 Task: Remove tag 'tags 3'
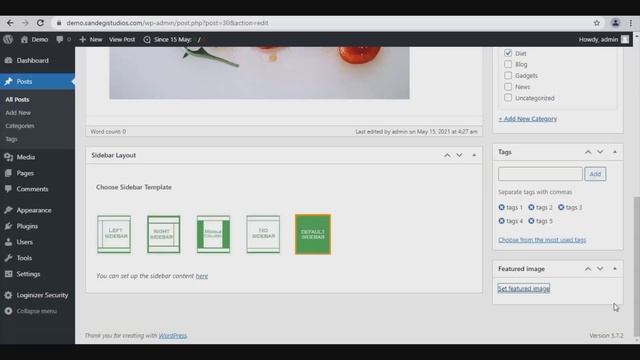pyautogui.click(x=561, y=207)
